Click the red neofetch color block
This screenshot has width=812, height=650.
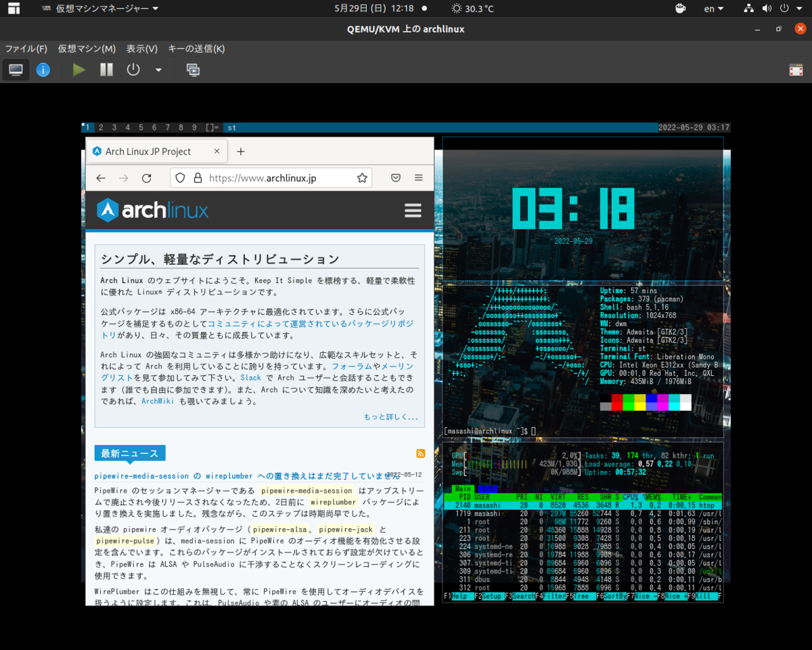coord(617,402)
